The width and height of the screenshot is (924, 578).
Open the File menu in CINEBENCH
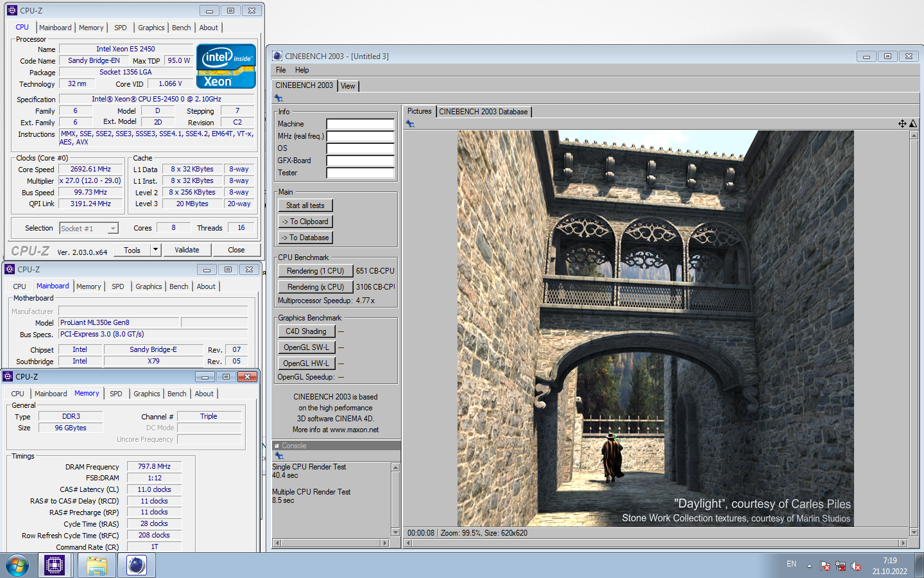(x=281, y=70)
